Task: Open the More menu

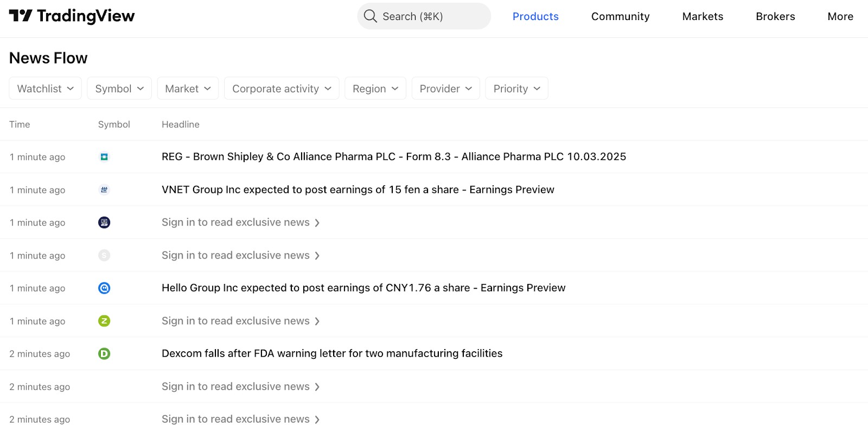Action: pyautogui.click(x=840, y=16)
